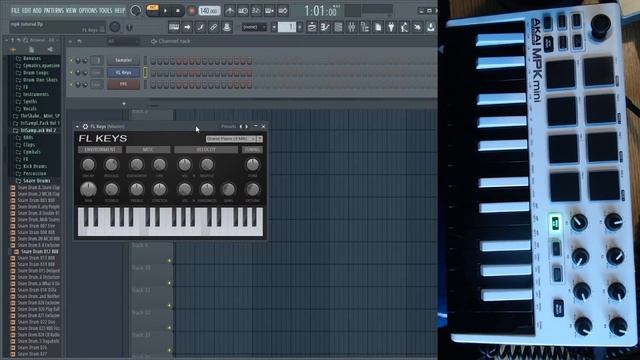Click the FL Keys channel button
This screenshot has height=360, width=640.
pos(123,73)
